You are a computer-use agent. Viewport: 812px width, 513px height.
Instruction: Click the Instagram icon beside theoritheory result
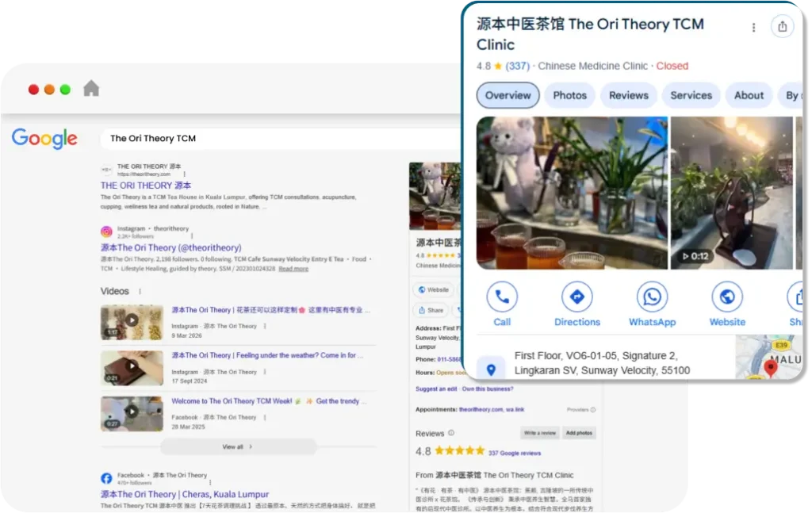pyautogui.click(x=106, y=232)
